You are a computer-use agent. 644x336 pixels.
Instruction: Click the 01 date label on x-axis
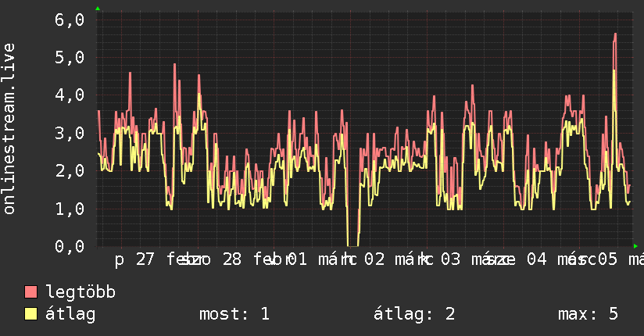tap(297, 259)
